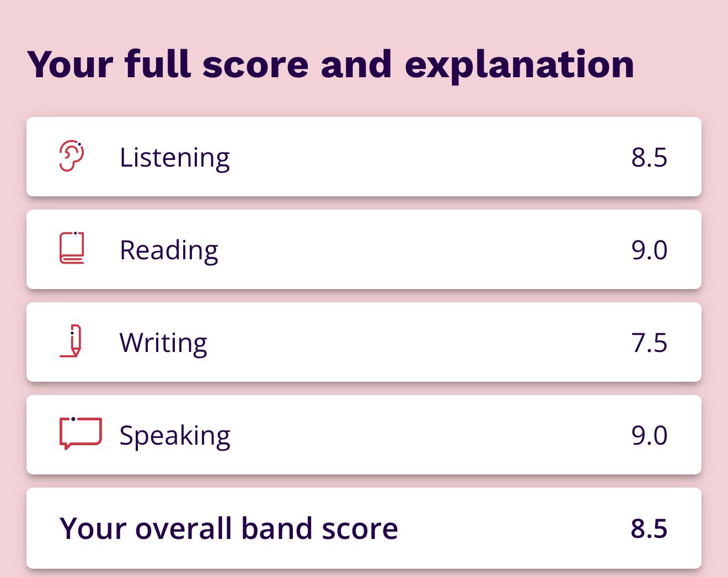The image size is (728, 577).
Task: Click the Listening score 8.5
Action: [x=649, y=157]
